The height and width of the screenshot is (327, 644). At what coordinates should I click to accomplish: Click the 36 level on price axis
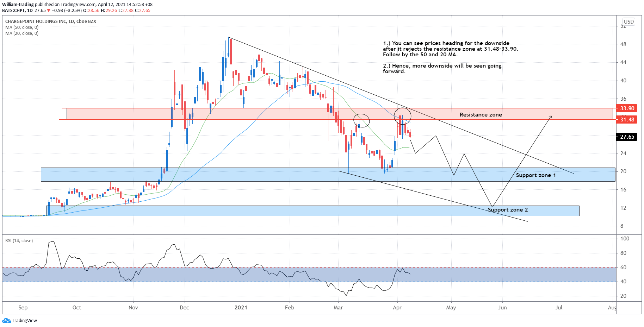[x=623, y=99]
